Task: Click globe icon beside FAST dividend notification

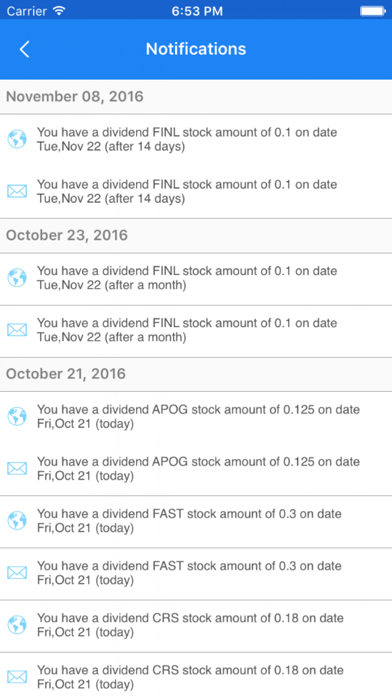Action: coord(17,521)
